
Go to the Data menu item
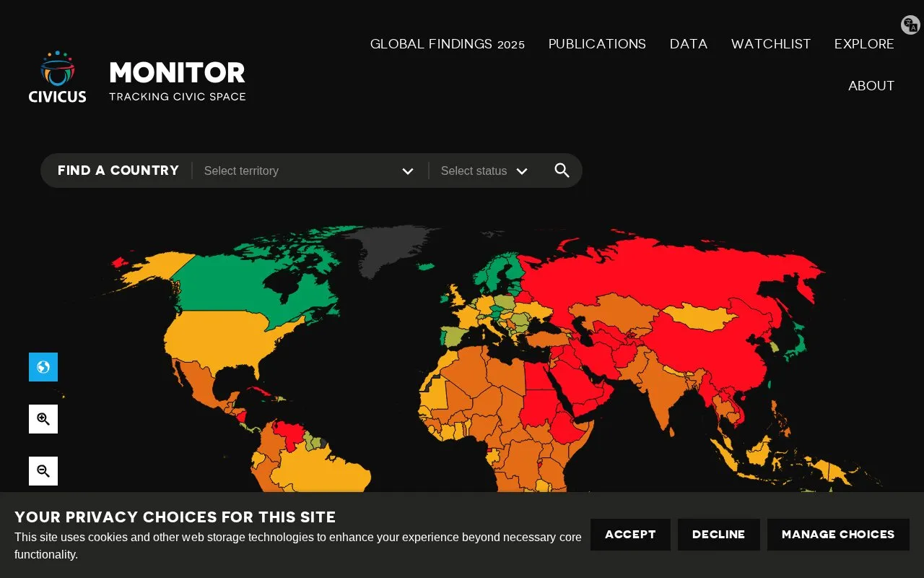click(689, 44)
